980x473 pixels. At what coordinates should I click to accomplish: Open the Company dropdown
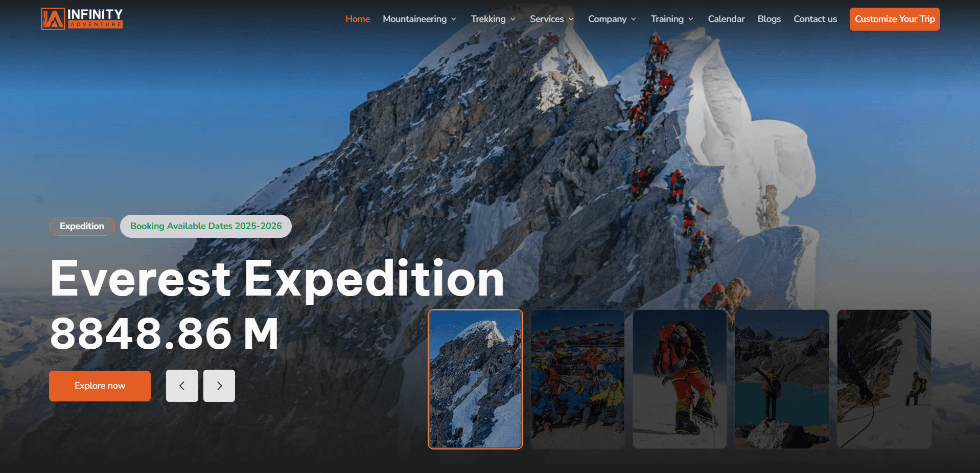612,19
